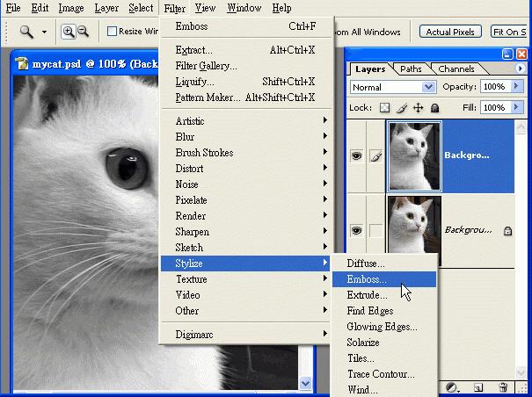The width and height of the screenshot is (532, 397).
Task: Select Extrude in the Stylize submenu
Action: [384, 295]
